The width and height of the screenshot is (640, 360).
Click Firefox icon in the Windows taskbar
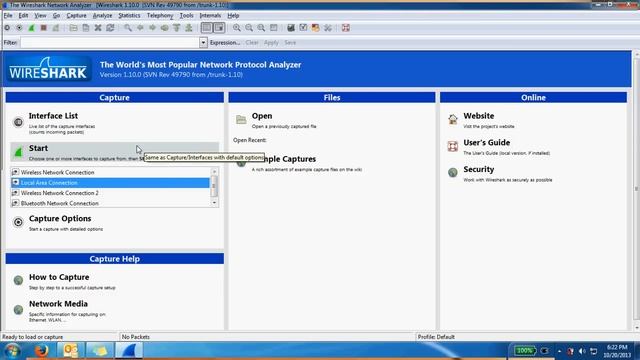[41, 351]
